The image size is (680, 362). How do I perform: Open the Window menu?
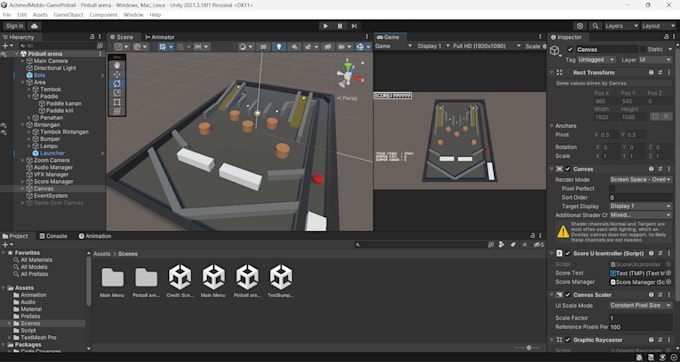[x=133, y=15]
